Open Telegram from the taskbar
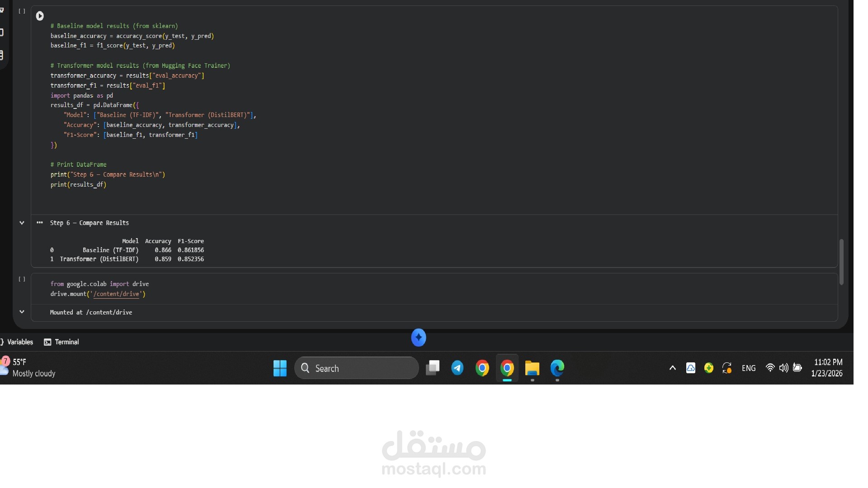Screen dimensions: 868x488 pyautogui.click(x=457, y=368)
